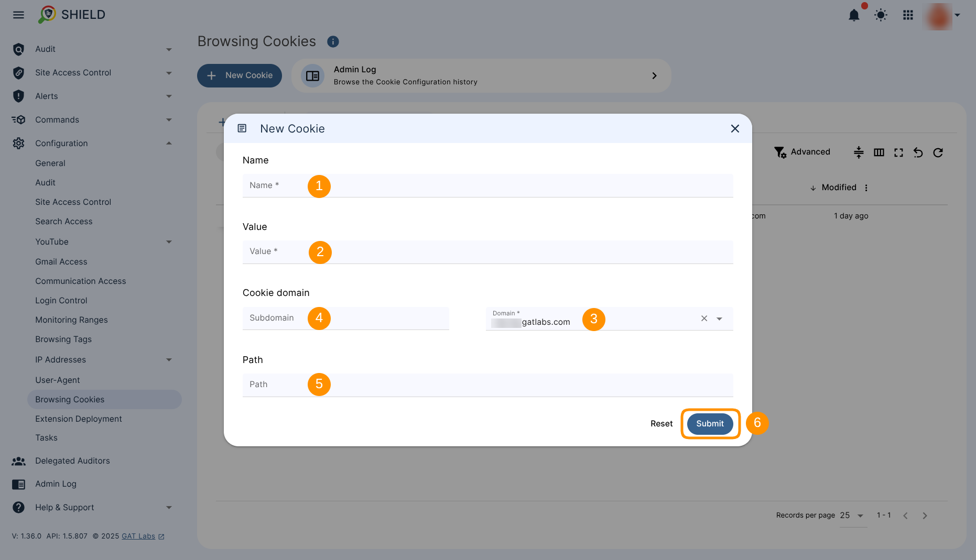
Task: Close the New Cookie dialog
Action: click(735, 129)
